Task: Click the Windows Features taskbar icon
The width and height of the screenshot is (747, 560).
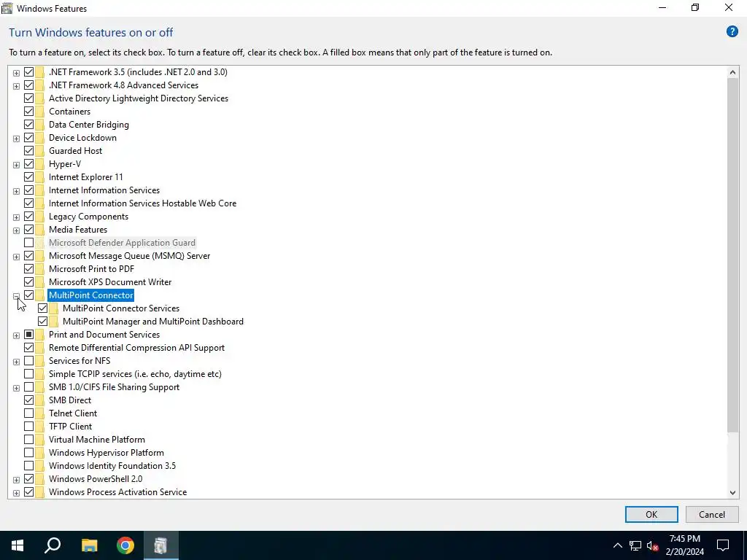Action: (x=160, y=545)
